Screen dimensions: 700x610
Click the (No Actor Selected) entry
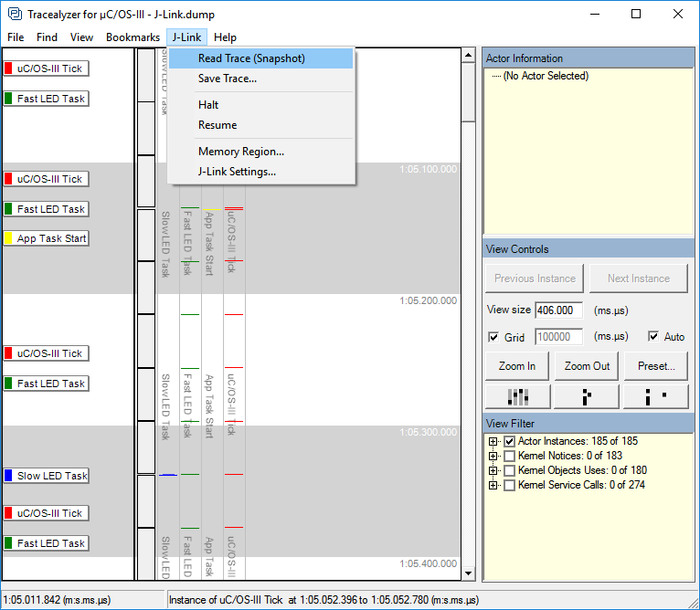click(546, 76)
